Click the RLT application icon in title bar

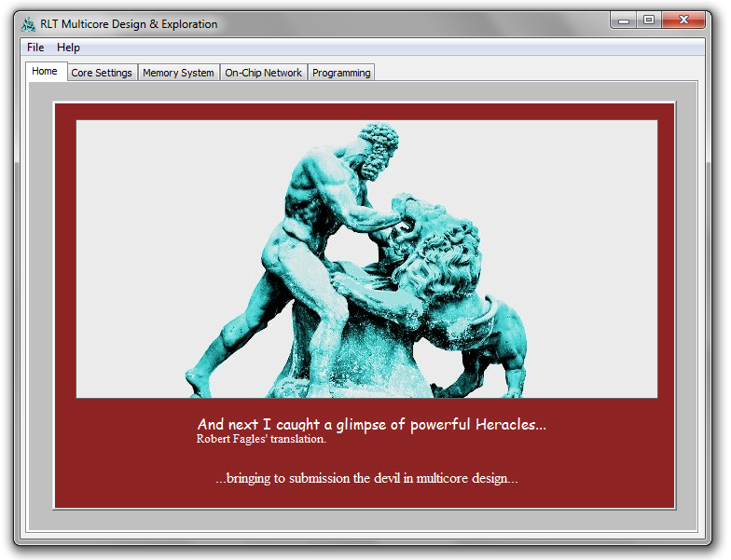[28, 24]
